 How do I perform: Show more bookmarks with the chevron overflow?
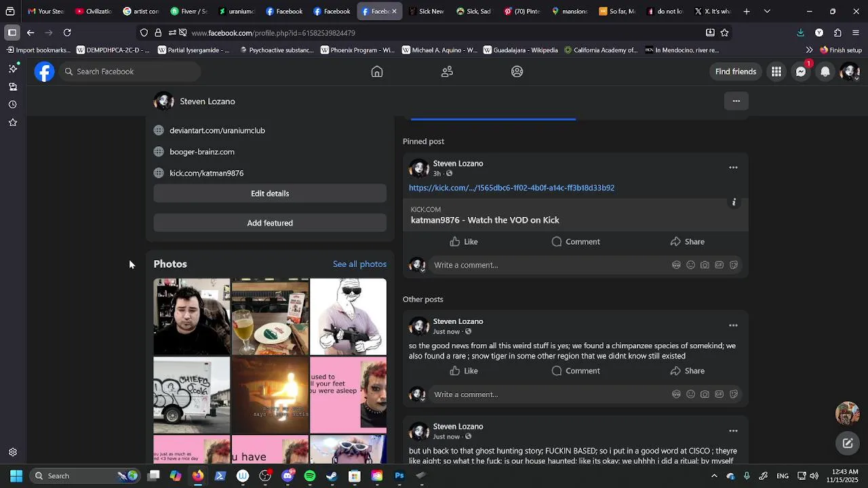(809, 50)
